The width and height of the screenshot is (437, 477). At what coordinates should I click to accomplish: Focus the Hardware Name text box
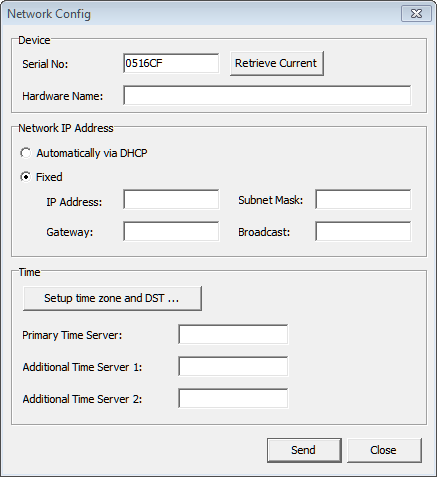point(267,95)
